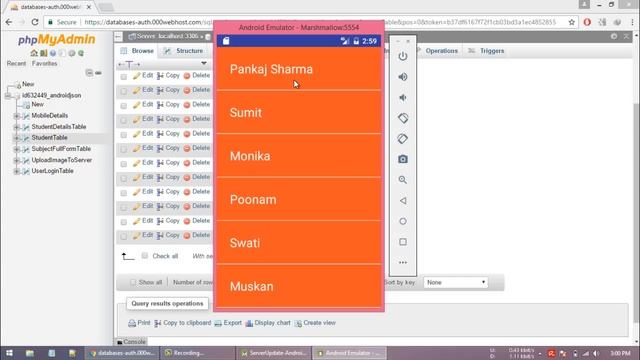
Task: Tick the last table row checkbox
Action: [x=124, y=236]
